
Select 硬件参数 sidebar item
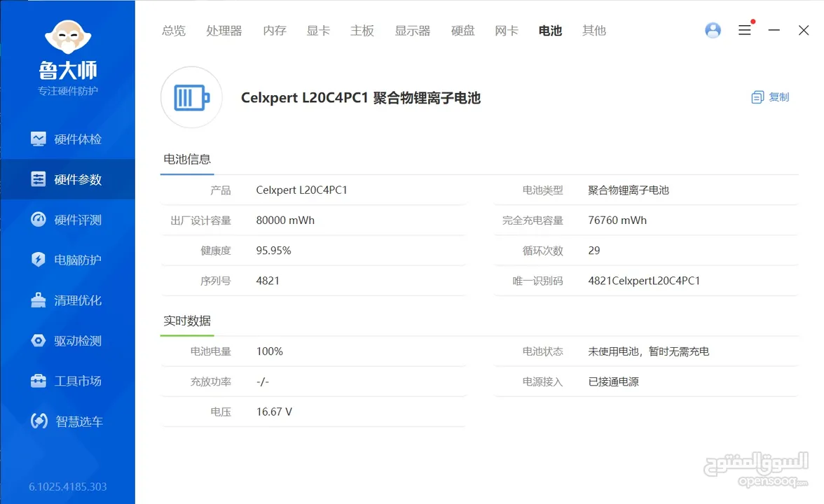[67, 179]
